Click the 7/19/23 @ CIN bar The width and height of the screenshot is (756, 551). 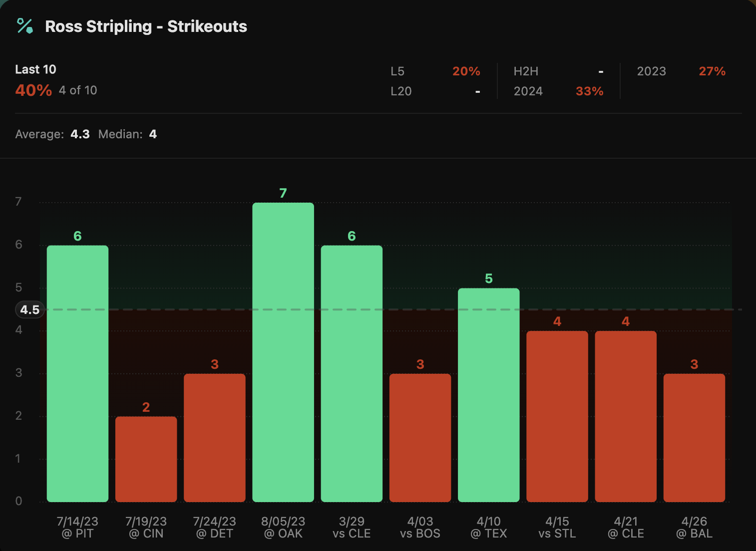(146, 459)
